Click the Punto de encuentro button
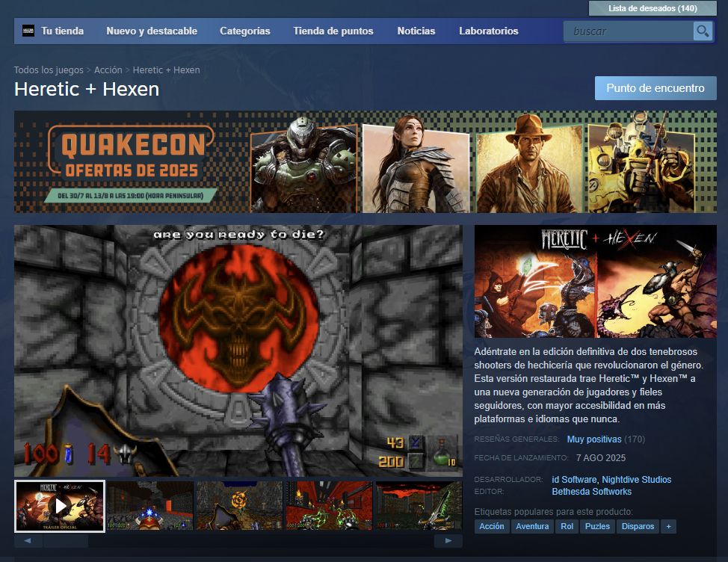The width and height of the screenshot is (728, 562). [655, 88]
